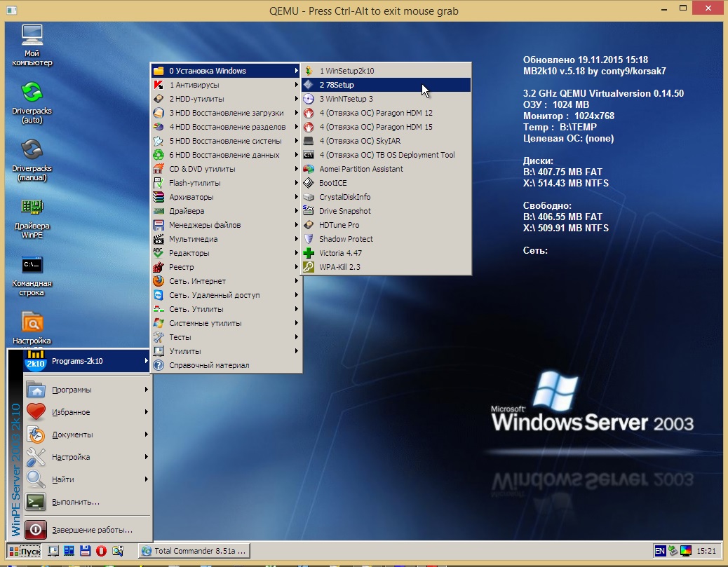Click the taskbar clock showing 15:21

click(706, 551)
